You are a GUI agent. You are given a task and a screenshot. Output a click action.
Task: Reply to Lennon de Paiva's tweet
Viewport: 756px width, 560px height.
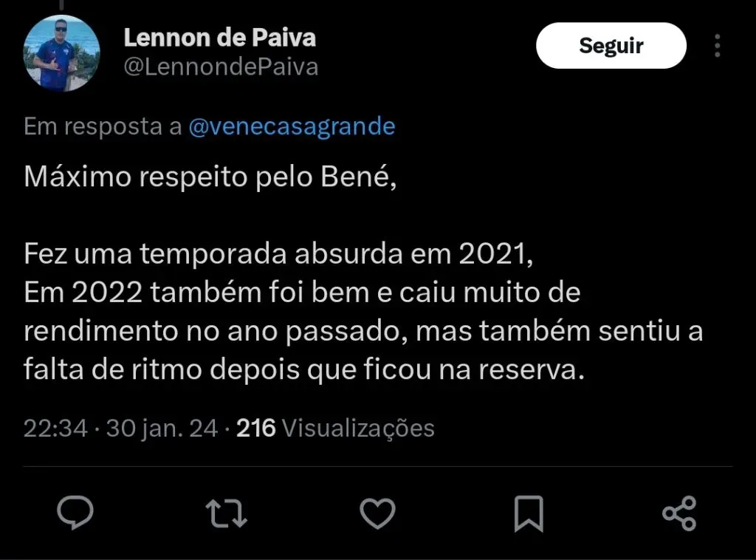tap(75, 513)
